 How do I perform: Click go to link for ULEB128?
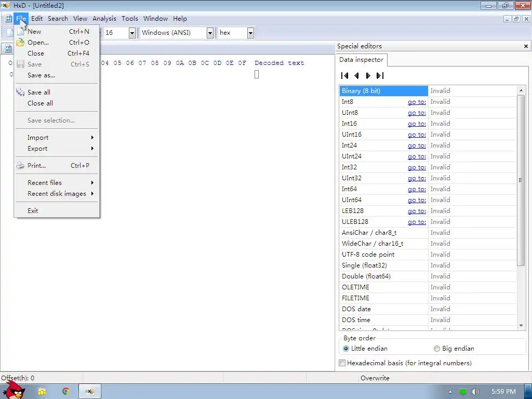click(417, 222)
